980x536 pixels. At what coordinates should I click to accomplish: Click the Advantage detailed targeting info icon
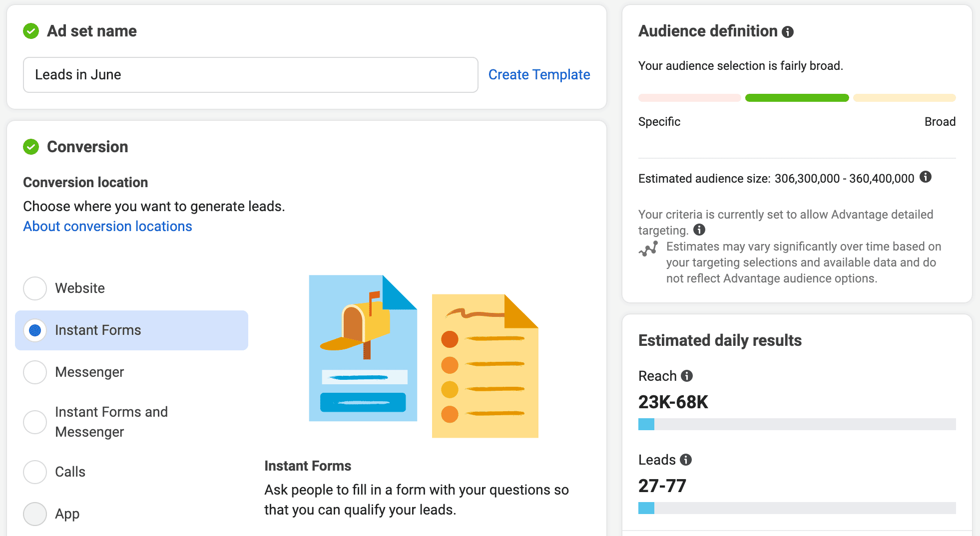click(x=699, y=230)
